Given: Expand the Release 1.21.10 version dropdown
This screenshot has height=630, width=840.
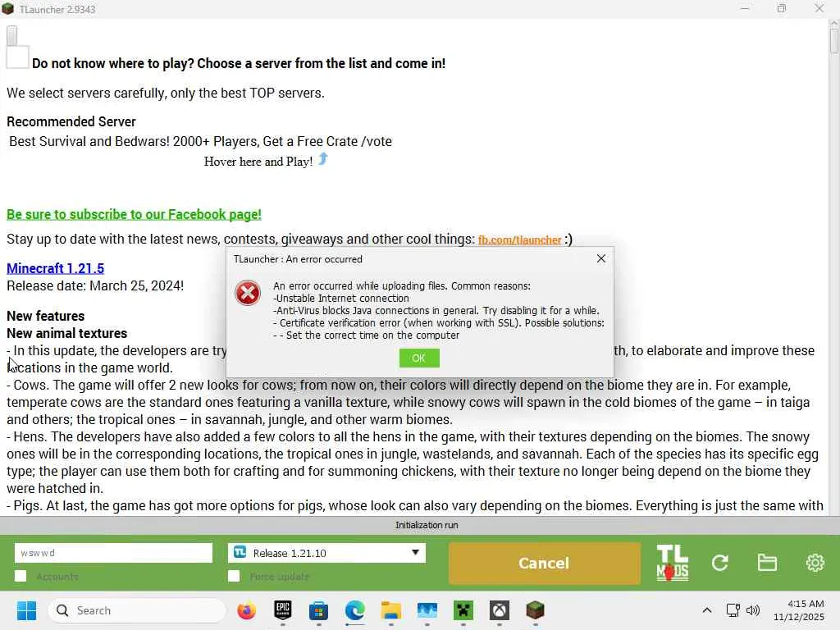Looking at the screenshot, I should [326, 553].
